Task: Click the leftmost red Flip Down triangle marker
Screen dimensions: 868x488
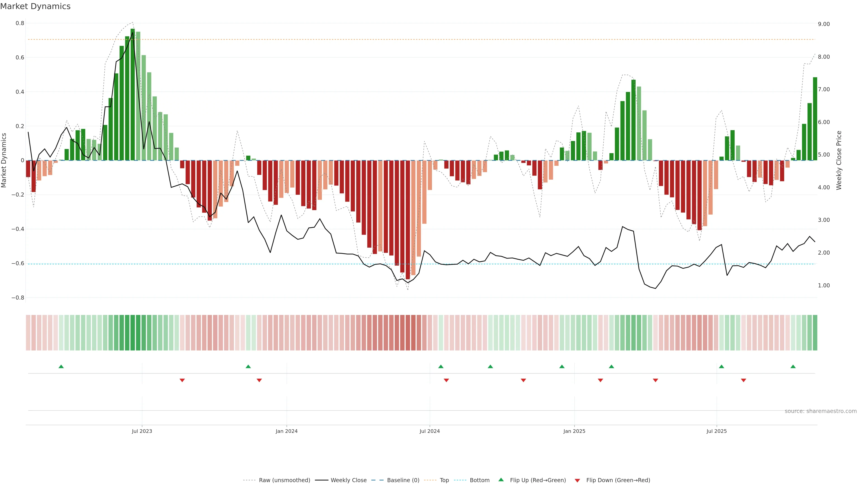Action: tap(182, 380)
